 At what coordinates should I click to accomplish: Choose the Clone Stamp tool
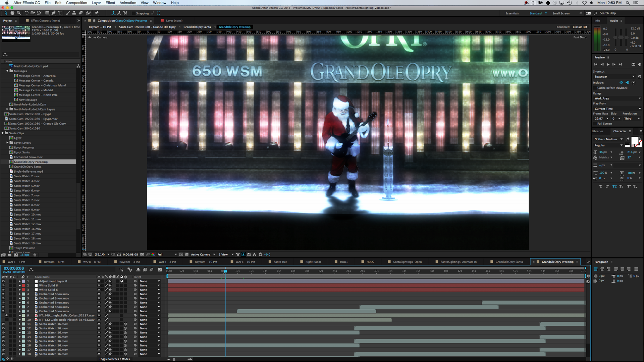click(x=74, y=13)
